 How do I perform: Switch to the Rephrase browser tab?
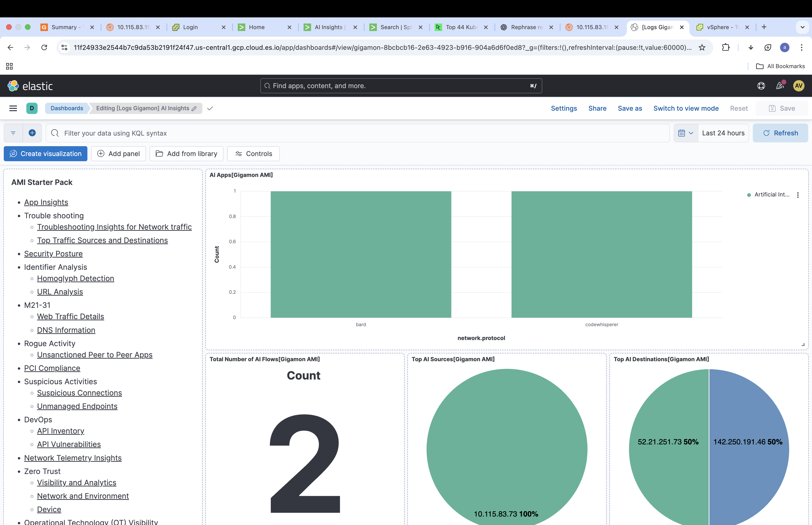click(x=527, y=27)
